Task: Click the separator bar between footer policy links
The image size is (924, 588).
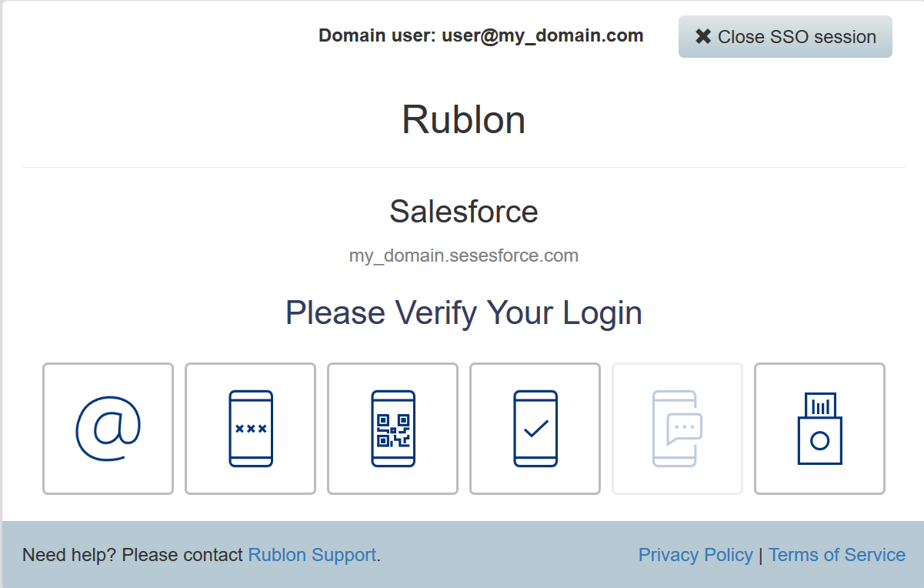Action: [x=761, y=555]
